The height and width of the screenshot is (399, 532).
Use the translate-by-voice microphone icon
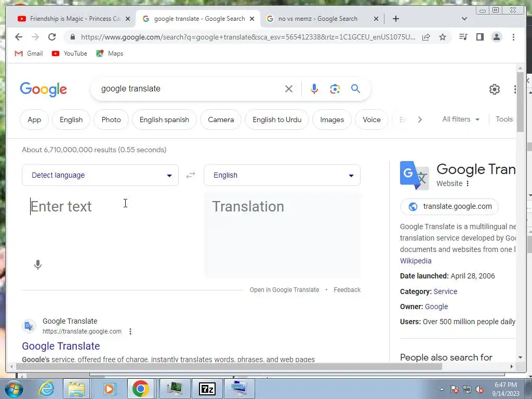tap(38, 264)
